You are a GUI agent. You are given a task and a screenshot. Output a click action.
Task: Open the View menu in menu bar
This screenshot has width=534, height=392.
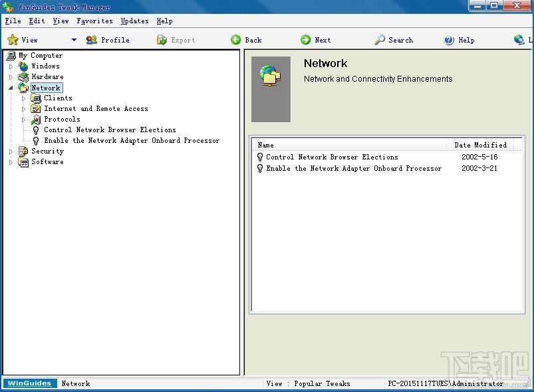(x=61, y=21)
